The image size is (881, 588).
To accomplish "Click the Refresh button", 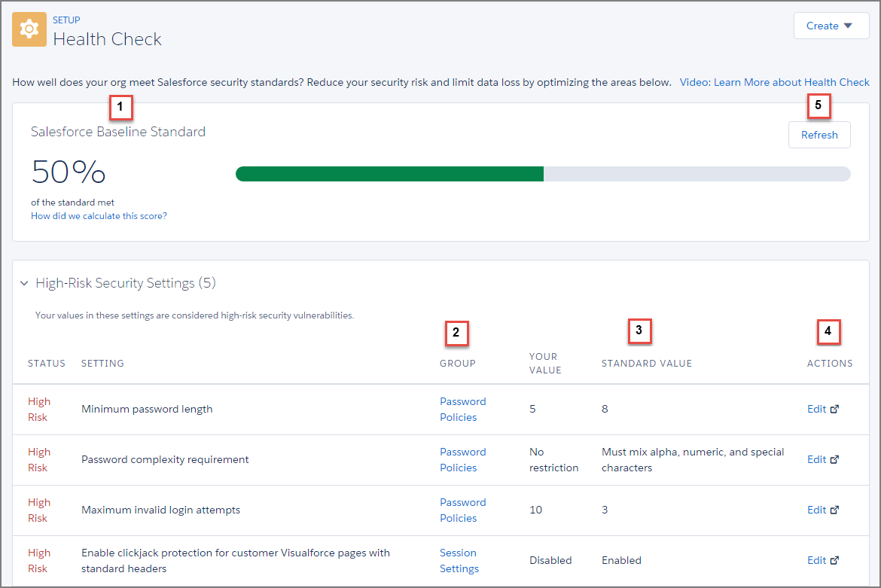I will [x=819, y=135].
